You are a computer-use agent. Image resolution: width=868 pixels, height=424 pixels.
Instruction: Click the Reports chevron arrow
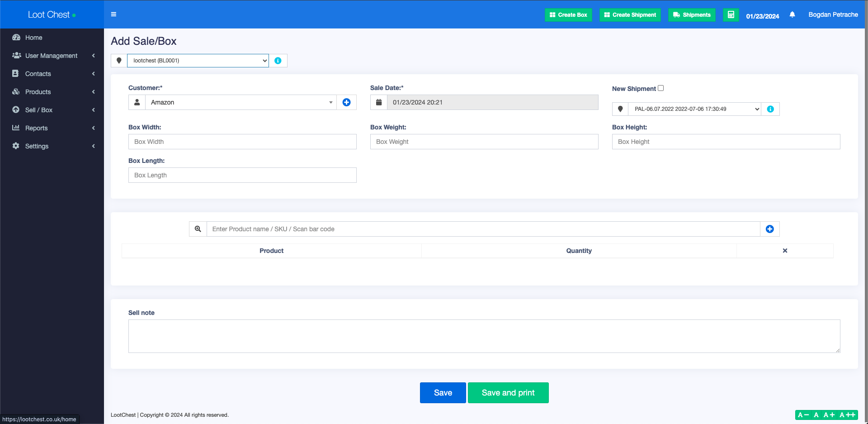point(94,128)
